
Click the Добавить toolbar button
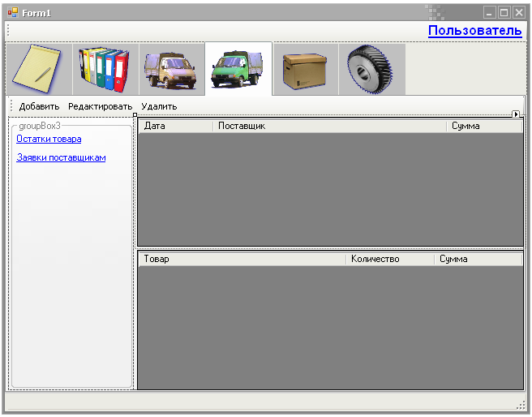pos(40,106)
